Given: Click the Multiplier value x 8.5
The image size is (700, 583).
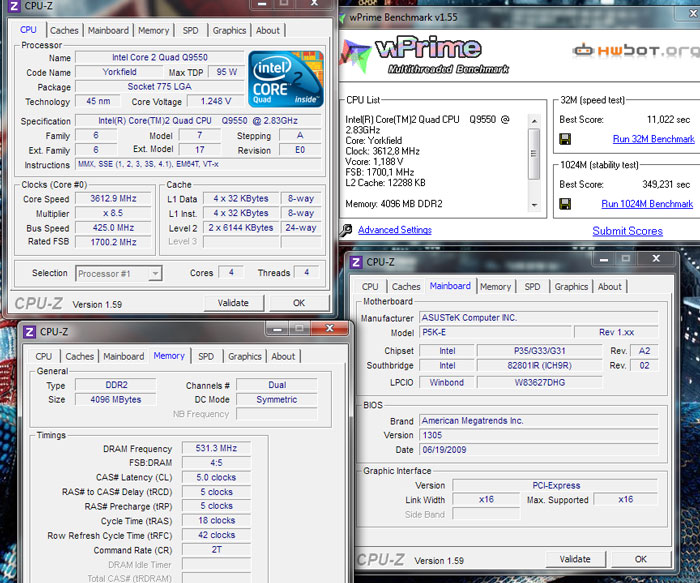Looking at the screenshot, I should (113, 213).
